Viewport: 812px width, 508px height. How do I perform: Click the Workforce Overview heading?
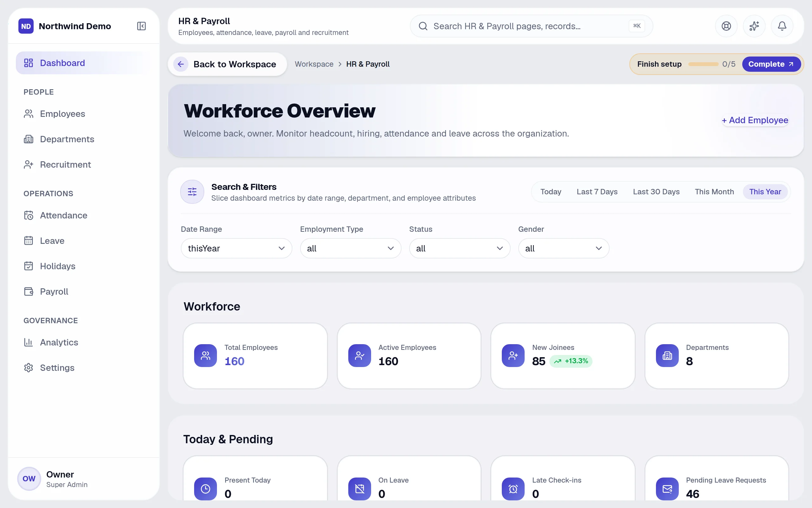[279, 110]
